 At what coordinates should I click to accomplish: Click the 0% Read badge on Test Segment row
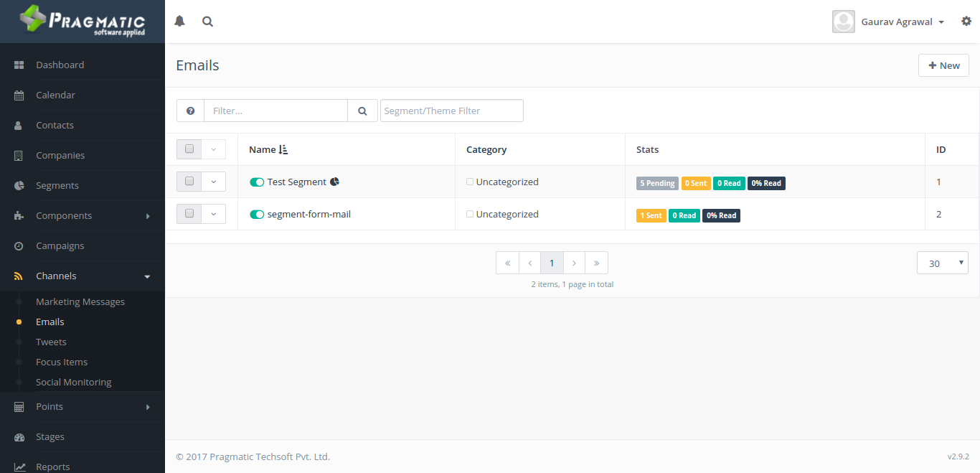tap(766, 183)
